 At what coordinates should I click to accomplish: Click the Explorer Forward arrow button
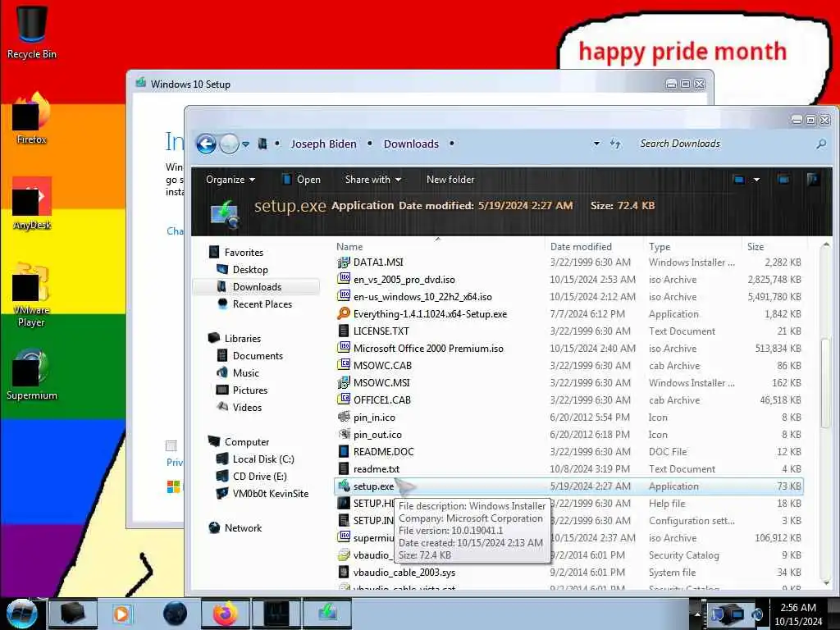(x=230, y=144)
